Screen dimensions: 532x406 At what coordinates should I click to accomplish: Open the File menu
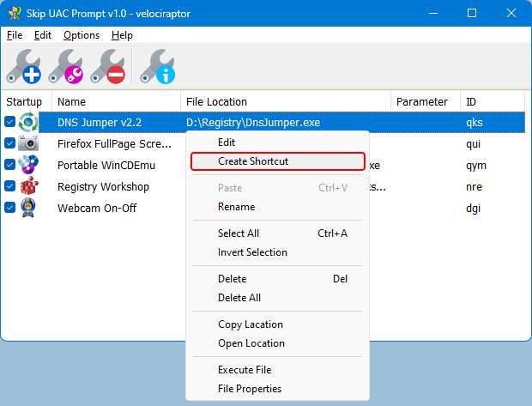click(15, 35)
